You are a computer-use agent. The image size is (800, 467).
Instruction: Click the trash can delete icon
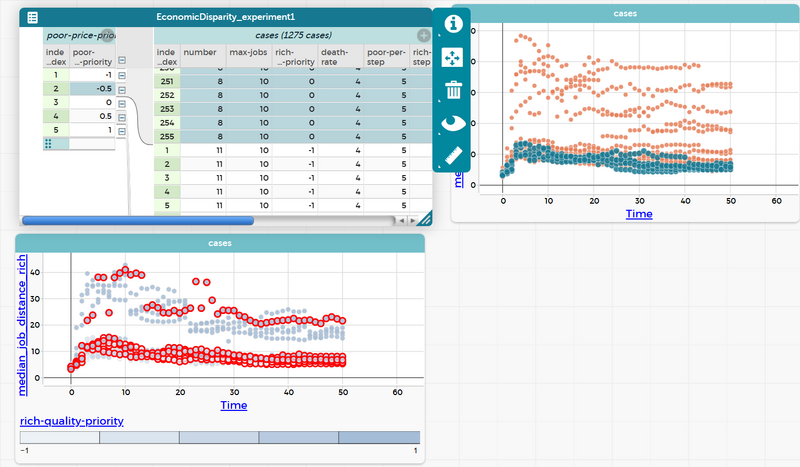point(453,91)
